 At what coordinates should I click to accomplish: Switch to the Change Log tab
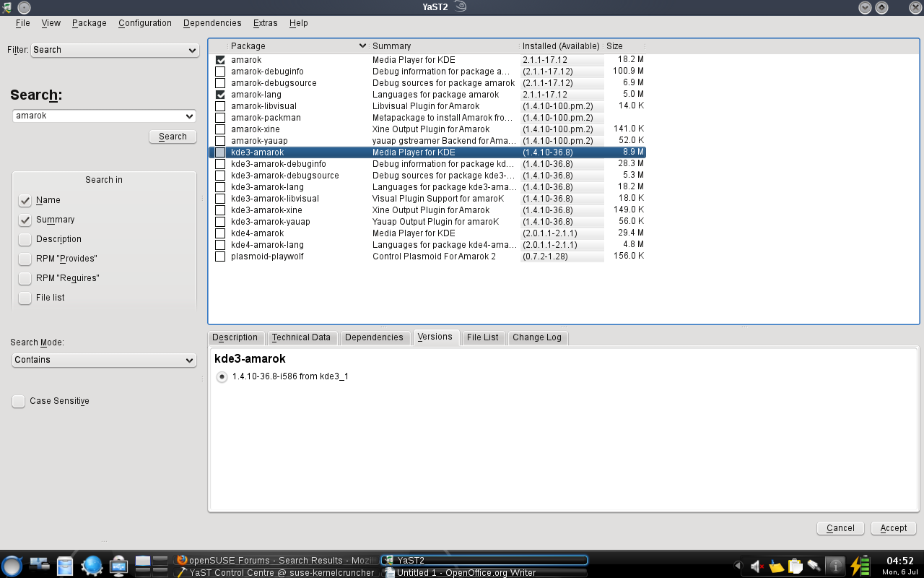pos(537,337)
